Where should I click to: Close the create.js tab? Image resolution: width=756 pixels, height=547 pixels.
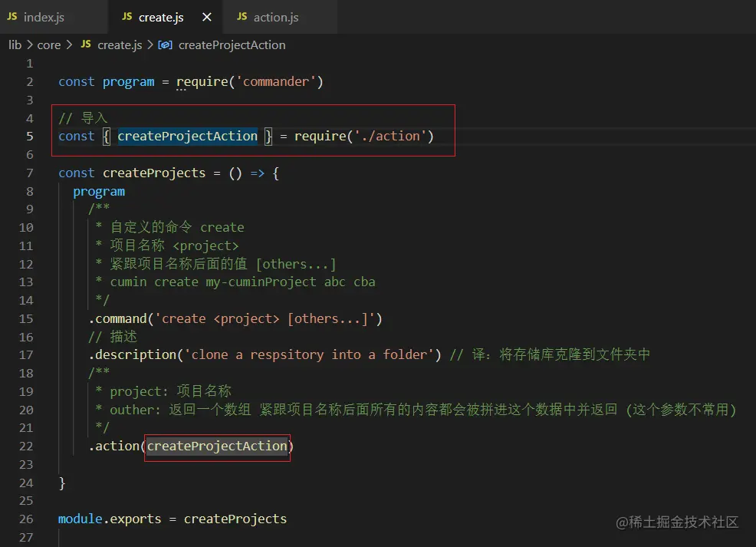tap(207, 18)
